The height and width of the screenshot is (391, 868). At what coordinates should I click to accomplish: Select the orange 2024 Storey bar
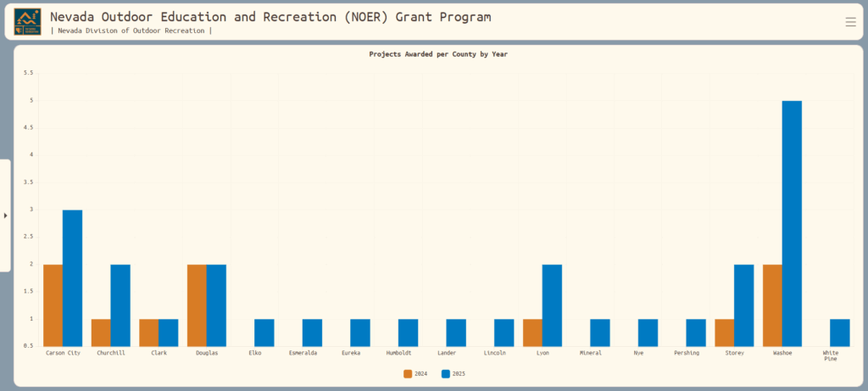724,332
